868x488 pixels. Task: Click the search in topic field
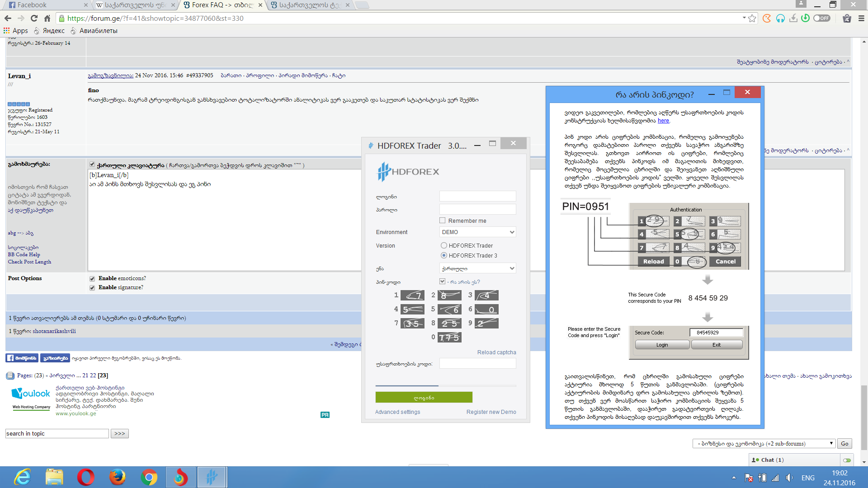57,433
